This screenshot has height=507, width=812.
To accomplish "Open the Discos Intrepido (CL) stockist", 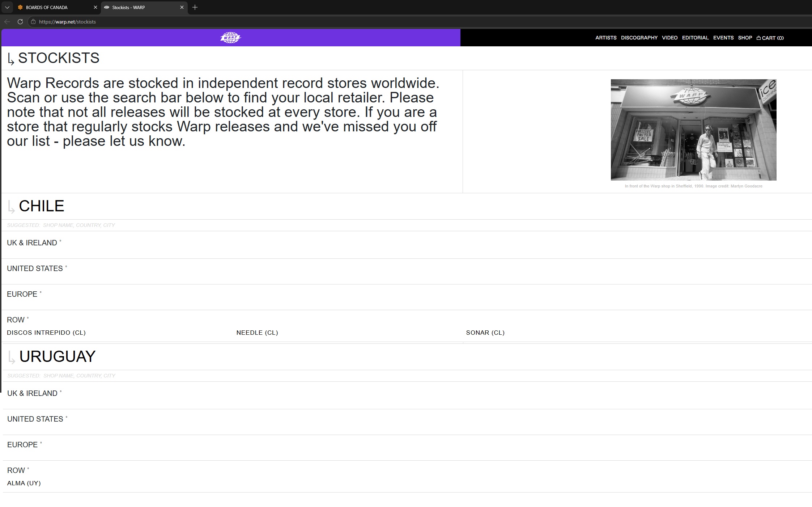I will 46,333.
